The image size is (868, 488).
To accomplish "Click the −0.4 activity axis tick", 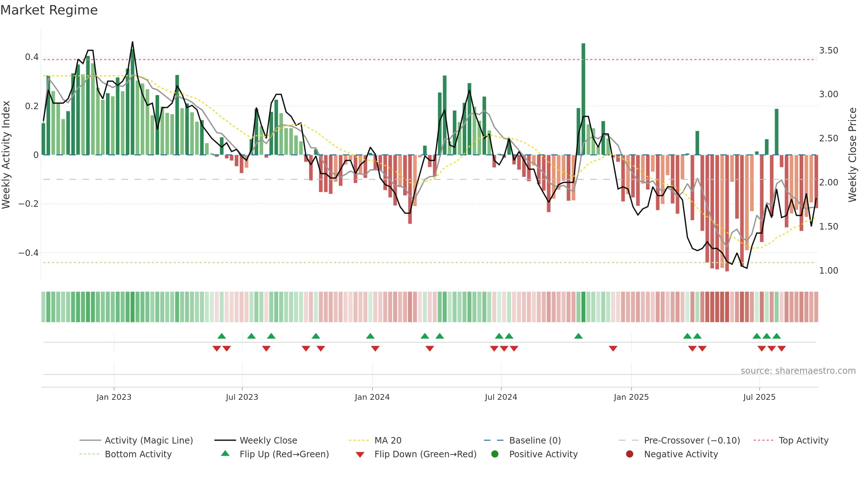I will click(28, 253).
